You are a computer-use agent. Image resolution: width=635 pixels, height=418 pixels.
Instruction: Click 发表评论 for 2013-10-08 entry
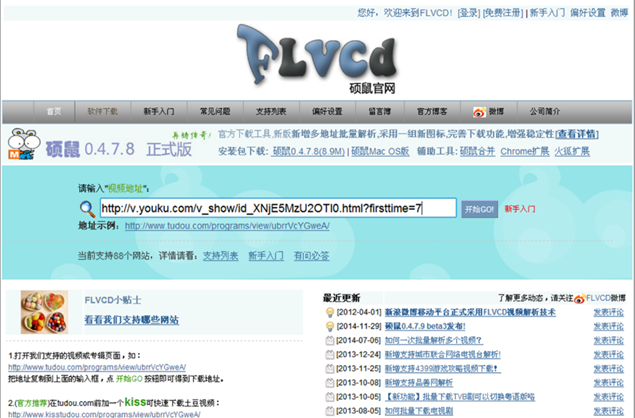[x=609, y=383]
